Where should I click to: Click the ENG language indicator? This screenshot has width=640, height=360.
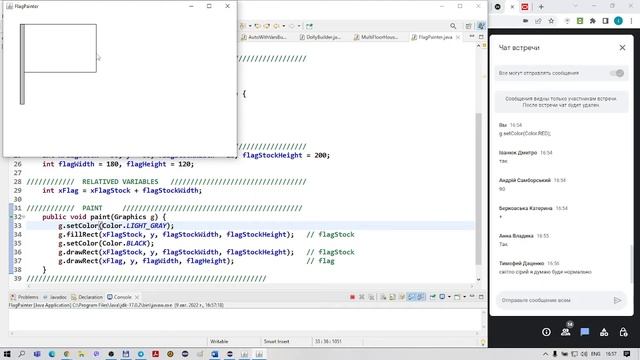[x=596, y=354]
